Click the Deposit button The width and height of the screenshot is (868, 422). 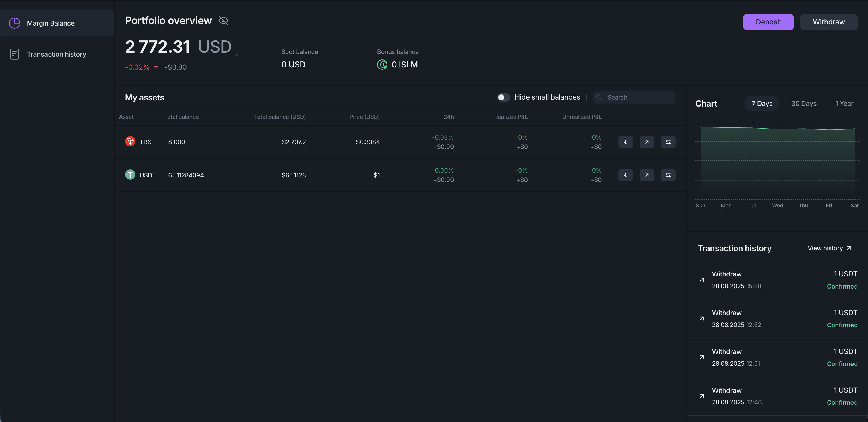tap(768, 22)
